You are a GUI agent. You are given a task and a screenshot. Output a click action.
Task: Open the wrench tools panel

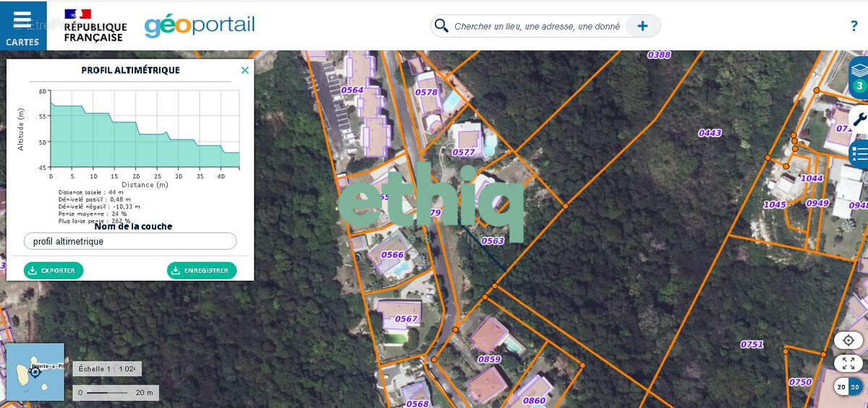(x=859, y=119)
